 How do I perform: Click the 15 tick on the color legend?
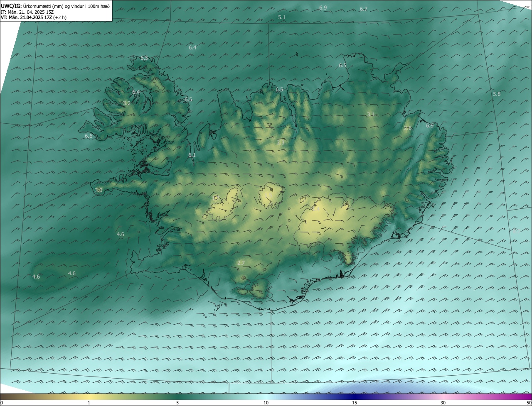click(x=355, y=403)
